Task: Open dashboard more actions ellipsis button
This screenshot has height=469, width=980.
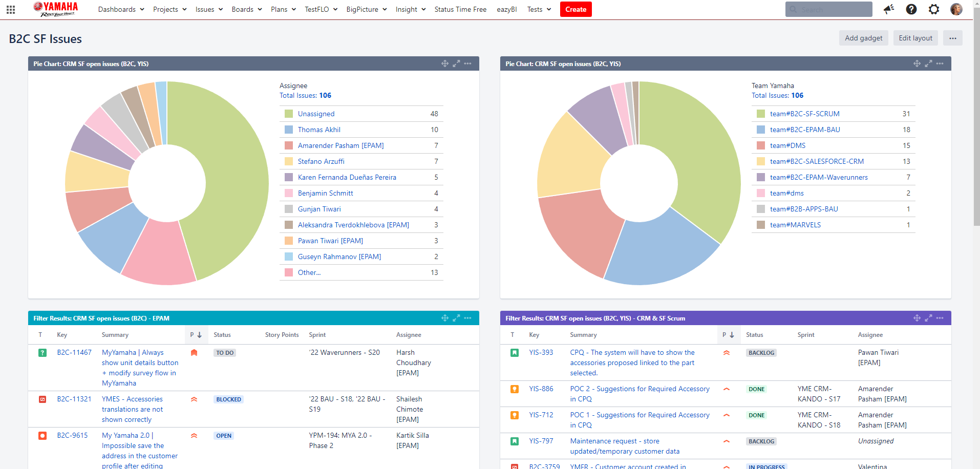Action: (952, 38)
